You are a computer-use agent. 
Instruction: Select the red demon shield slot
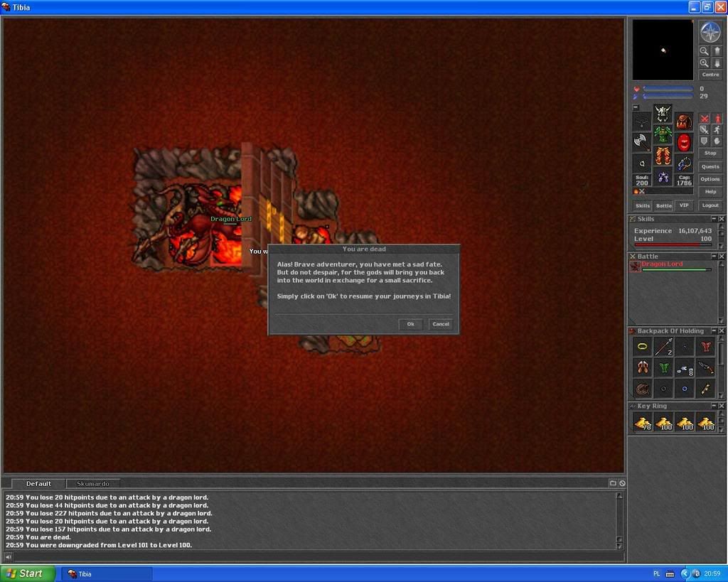[x=684, y=143]
